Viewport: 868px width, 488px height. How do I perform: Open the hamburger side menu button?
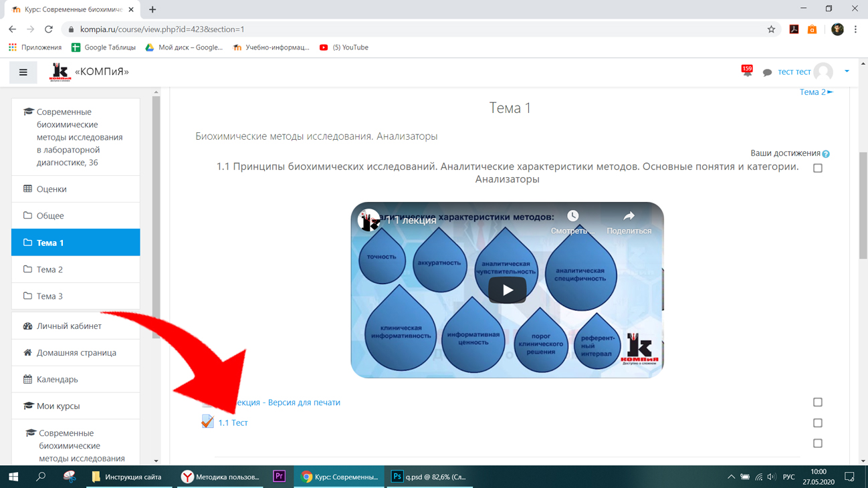tap(23, 72)
